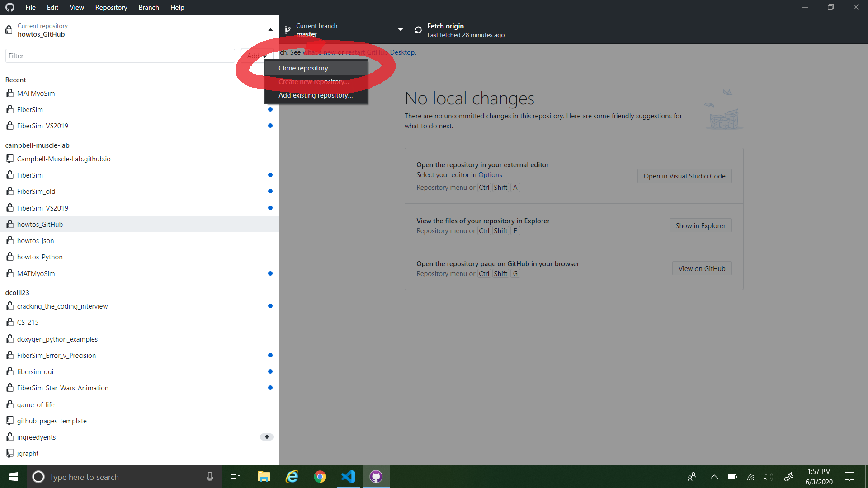Screen dimensions: 868x488
Task: Open the Branch menu
Action: pyautogui.click(x=149, y=7)
